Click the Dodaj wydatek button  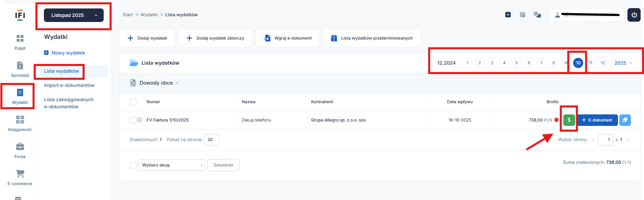click(x=147, y=38)
